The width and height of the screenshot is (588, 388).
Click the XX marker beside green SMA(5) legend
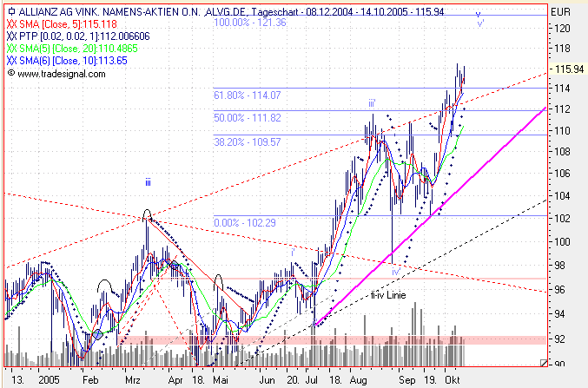11,49
